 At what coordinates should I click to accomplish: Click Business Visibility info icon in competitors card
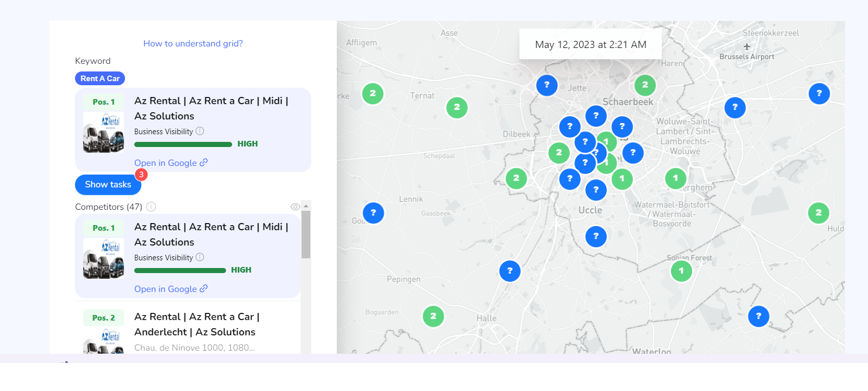point(200,257)
